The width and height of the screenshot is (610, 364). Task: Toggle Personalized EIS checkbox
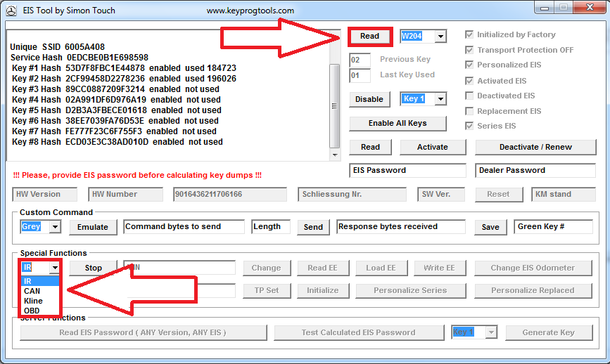point(469,65)
